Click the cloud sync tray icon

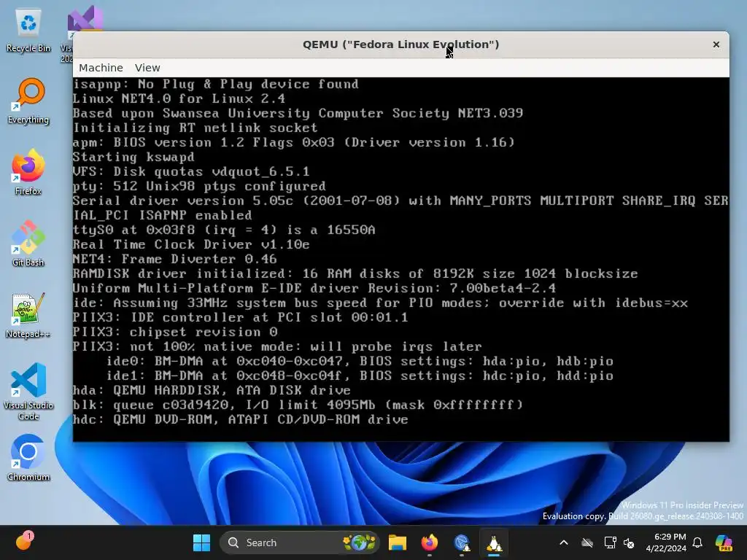pyautogui.click(x=587, y=542)
